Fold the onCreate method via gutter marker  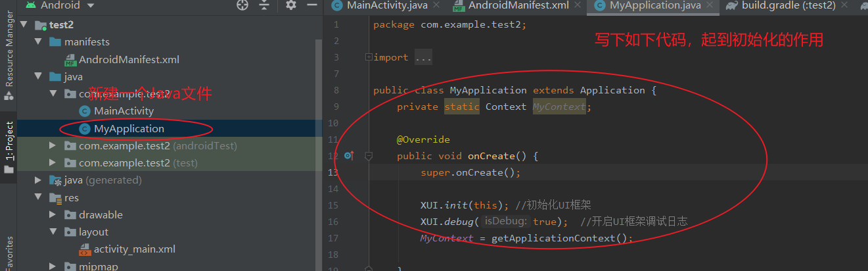click(369, 156)
